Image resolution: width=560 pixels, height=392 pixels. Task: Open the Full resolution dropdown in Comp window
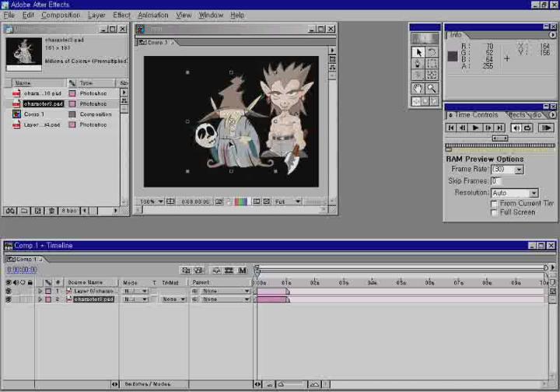pyautogui.click(x=288, y=201)
